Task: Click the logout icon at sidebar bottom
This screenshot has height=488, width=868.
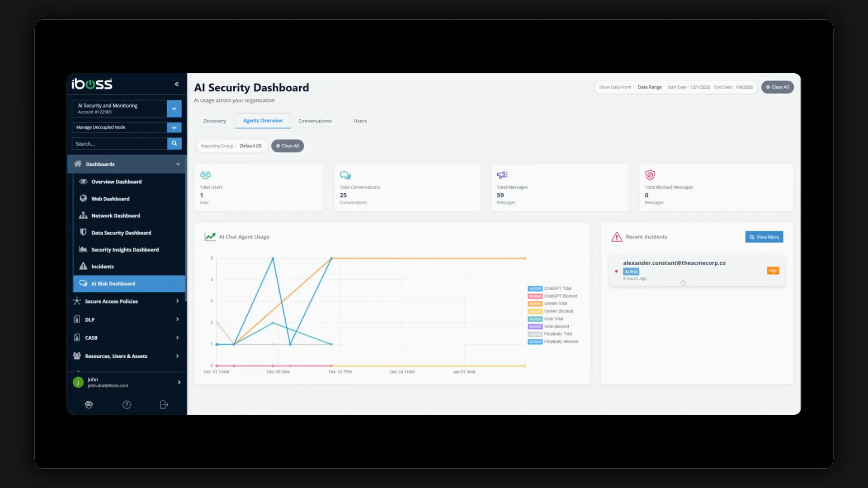Action: [x=164, y=405]
